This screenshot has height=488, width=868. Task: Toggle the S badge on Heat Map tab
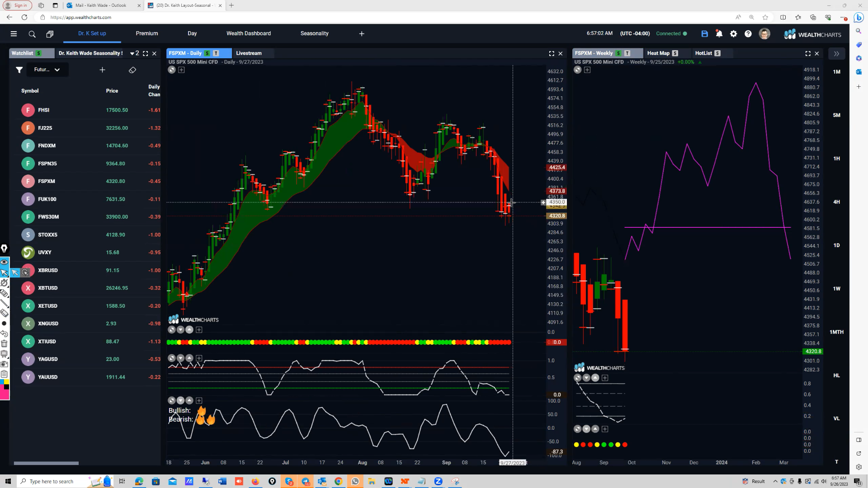point(675,53)
